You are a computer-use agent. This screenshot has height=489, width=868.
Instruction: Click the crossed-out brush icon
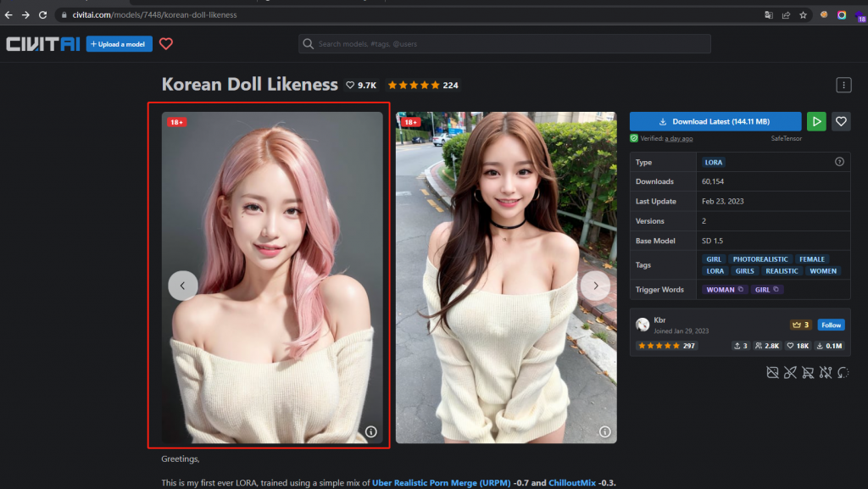click(x=790, y=372)
